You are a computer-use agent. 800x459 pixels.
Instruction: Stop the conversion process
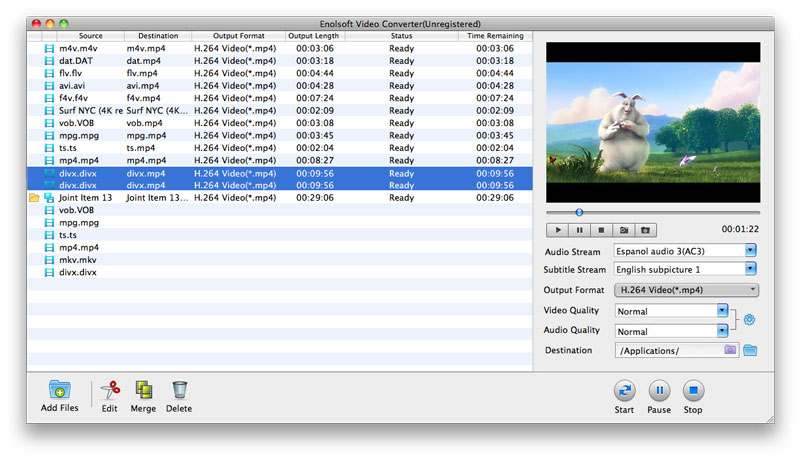pyautogui.click(x=693, y=391)
